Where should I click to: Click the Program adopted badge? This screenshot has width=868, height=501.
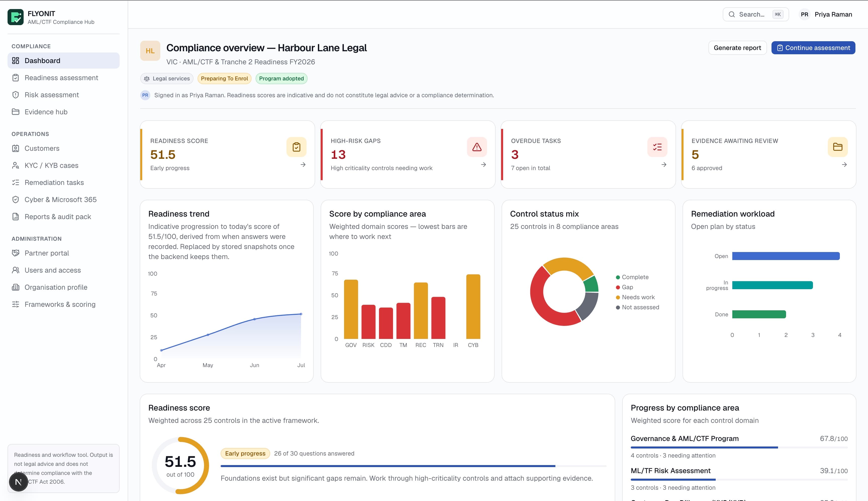click(x=281, y=78)
